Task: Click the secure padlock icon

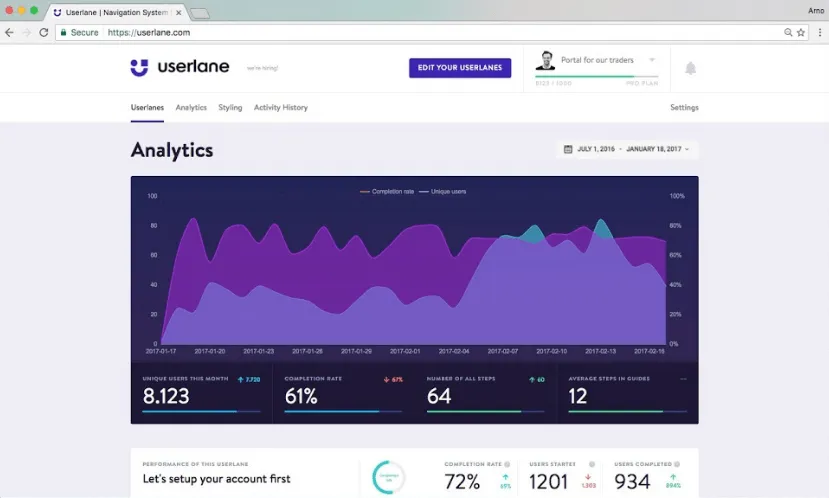Action: coord(63,33)
